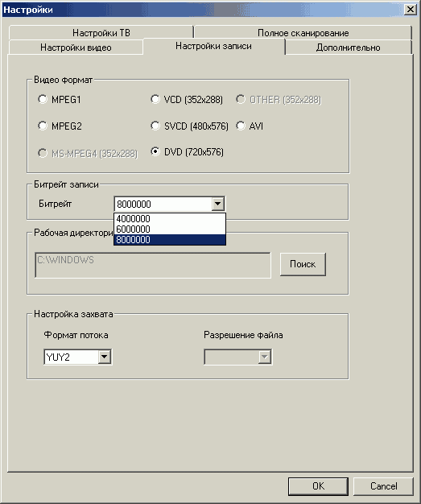Pick 6000000 from the bitrate list
This screenshot has height=504, width=421.
(x=170, y=229)
